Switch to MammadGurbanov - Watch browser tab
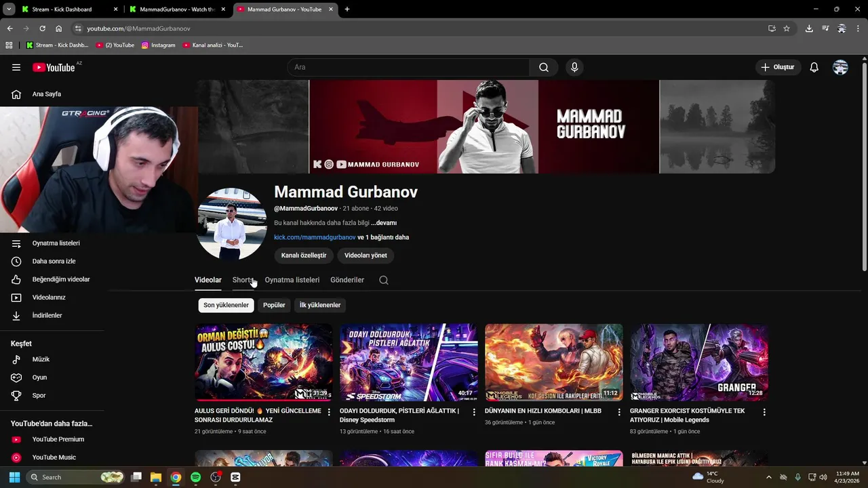 (178, 9)
